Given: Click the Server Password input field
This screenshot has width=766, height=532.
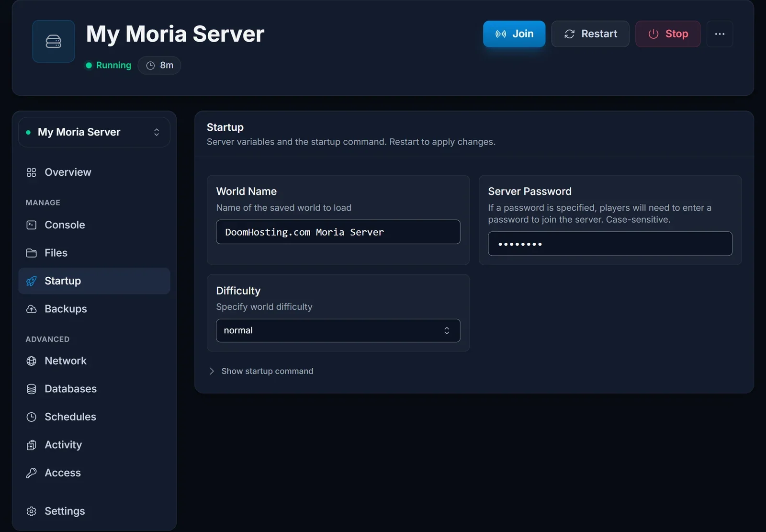Looking at the screenshot, I should [610, 244].
